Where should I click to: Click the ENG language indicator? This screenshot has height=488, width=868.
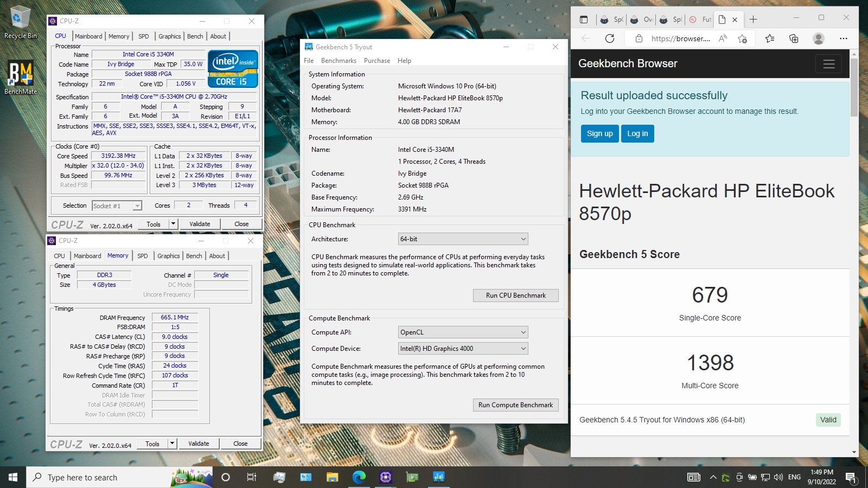794,477
